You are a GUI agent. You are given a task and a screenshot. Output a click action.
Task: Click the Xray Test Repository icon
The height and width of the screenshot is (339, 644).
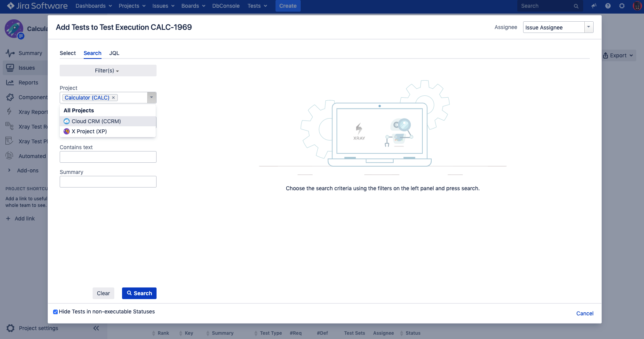coord(10,126)
